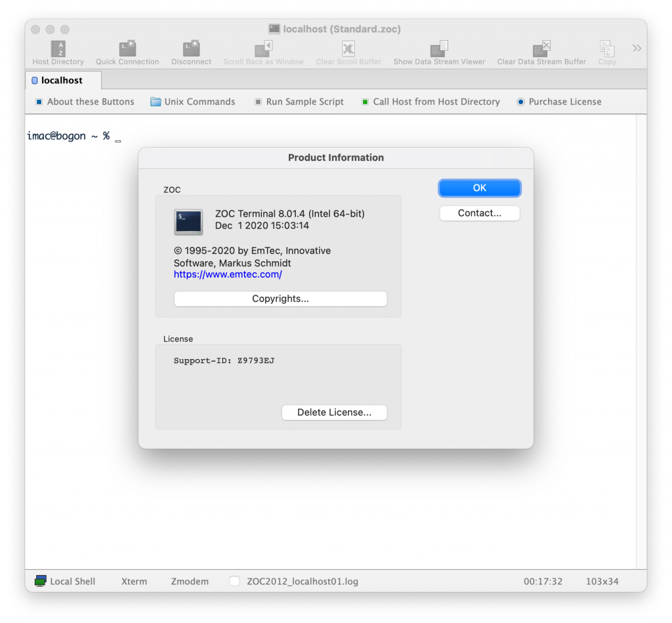Click Call Host from Host Directory
The image size is (672, 623).
click(430, 102)
